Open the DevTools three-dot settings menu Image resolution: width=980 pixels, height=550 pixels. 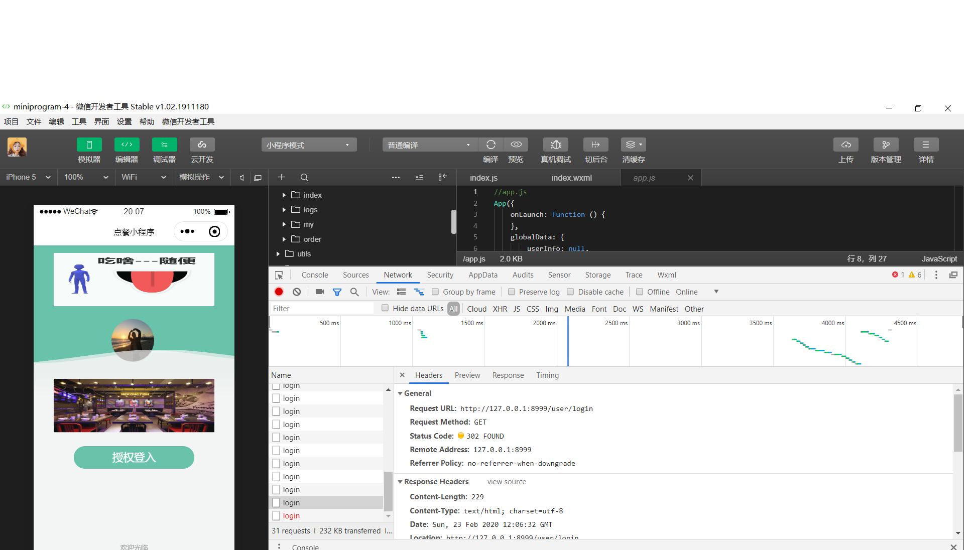pyautogui.click(x=936, y=275)
